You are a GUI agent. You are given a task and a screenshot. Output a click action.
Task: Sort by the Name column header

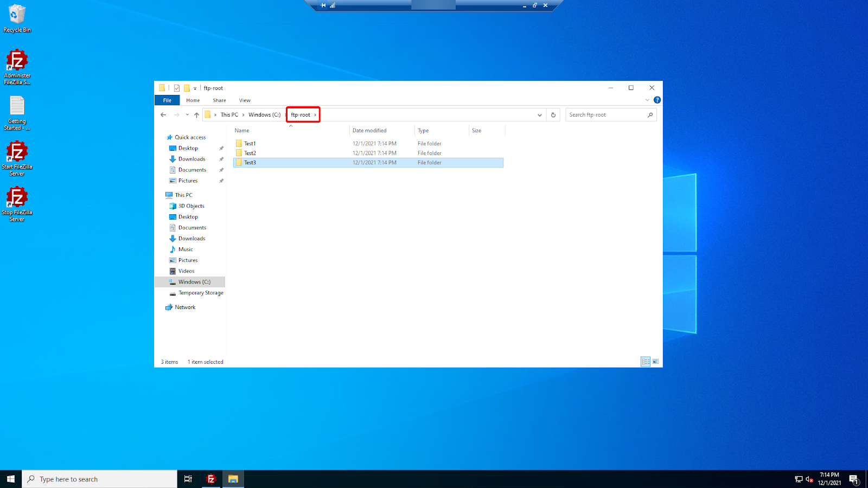pos(291,131)
